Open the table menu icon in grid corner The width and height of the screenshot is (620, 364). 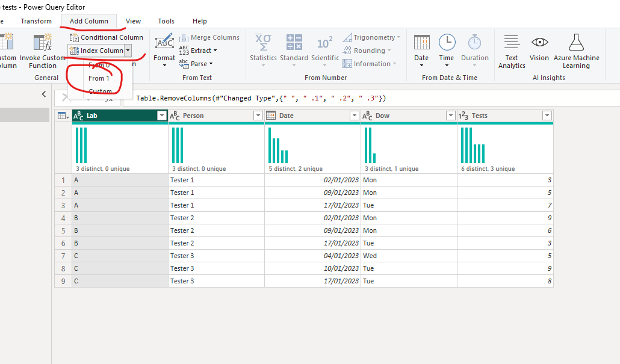[x=63, y=116]
